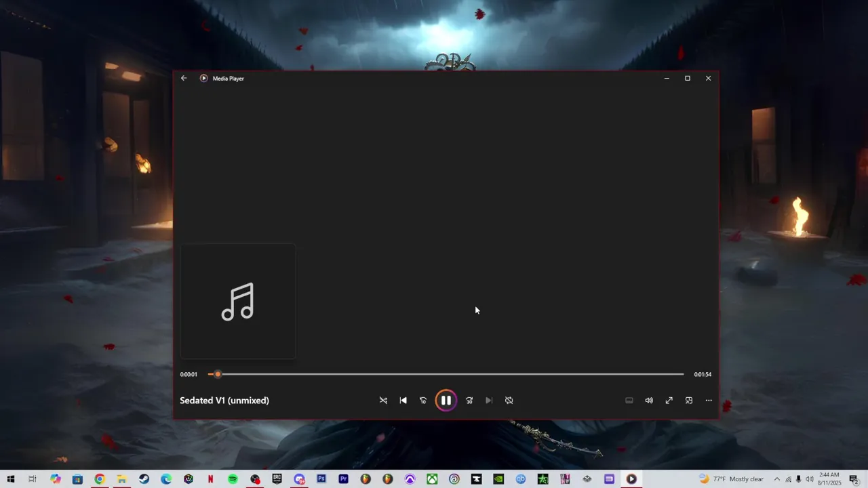Viewport: 868px width, 488px height.
Task: Open Microsoft Edge from the taskbar
Action: pos(166,479)
